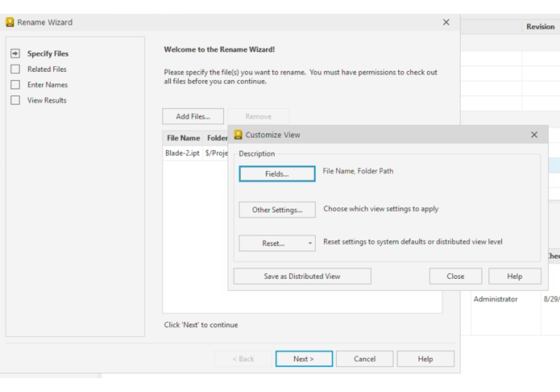Click the arrow icon beside Specify Files
Screen dimensions: 560x392
16,54
